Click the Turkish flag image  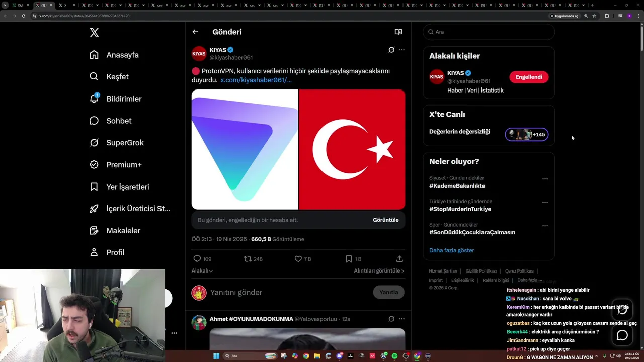pyautogui.click(x=352, y=149)
